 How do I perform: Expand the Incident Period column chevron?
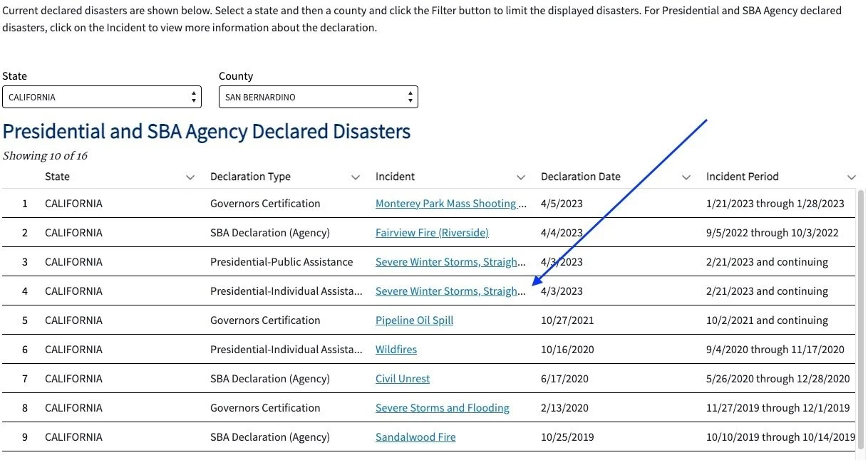pyautogui.click(x=852, y=177)
